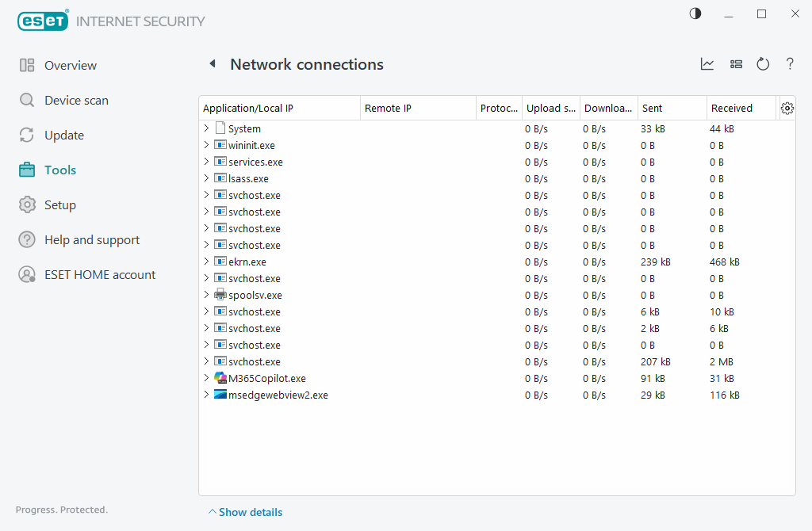Image resolution: width=812 pixels, height=531 pixels.
Task: Click the ekrn.exe process icon
Action: (x=220, y=262)
